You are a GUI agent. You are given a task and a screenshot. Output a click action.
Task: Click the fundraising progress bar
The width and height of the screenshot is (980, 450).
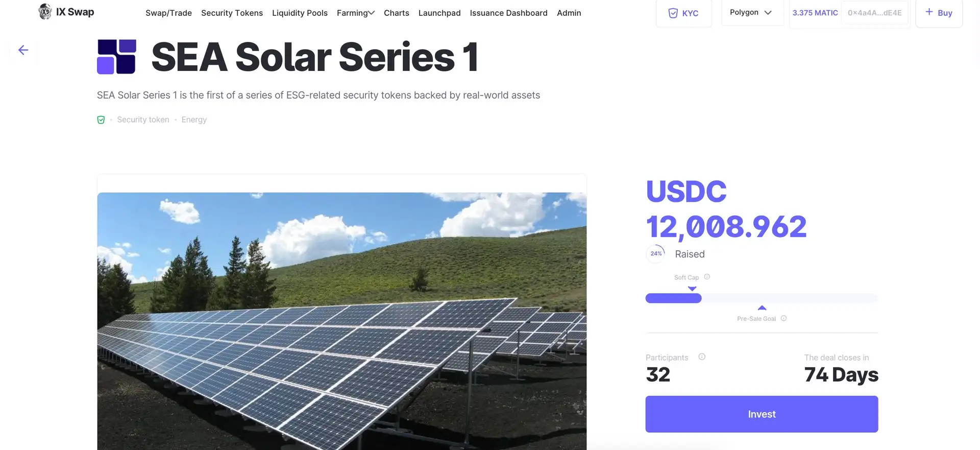(761, 298)
